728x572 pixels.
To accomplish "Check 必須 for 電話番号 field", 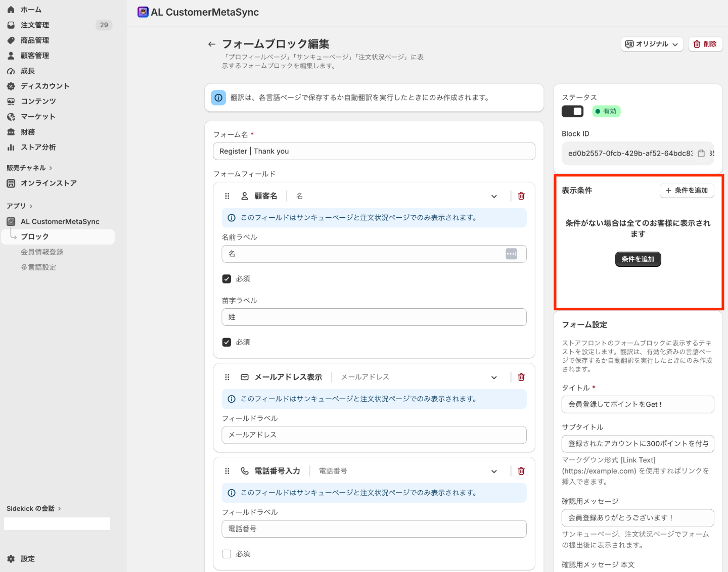I will tap(226, 554).
